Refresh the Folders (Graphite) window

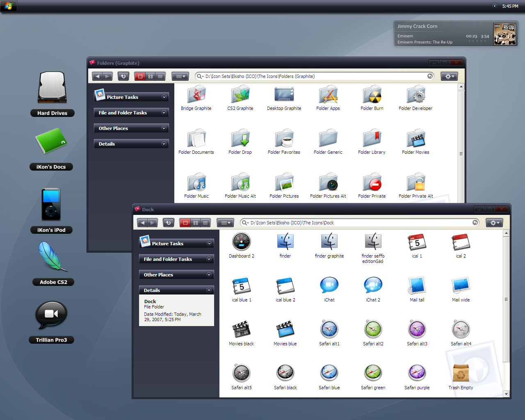point(123,76)
